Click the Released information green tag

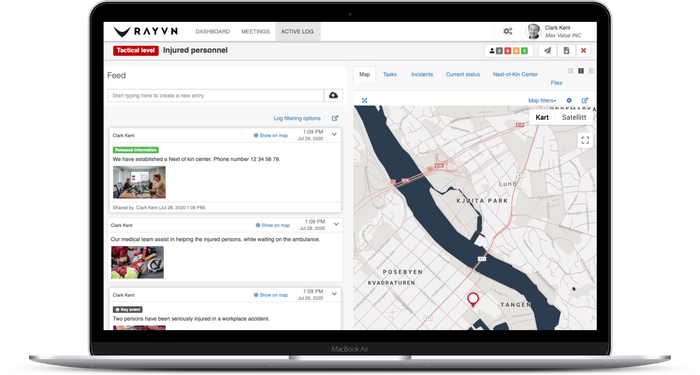point(136,150)
